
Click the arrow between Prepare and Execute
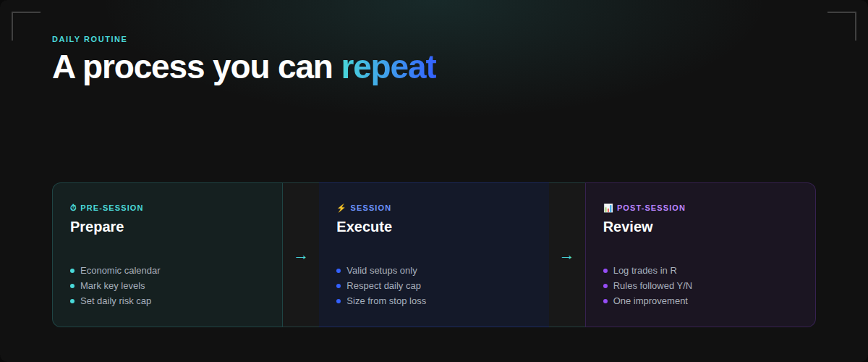click(x=301, y=257)
